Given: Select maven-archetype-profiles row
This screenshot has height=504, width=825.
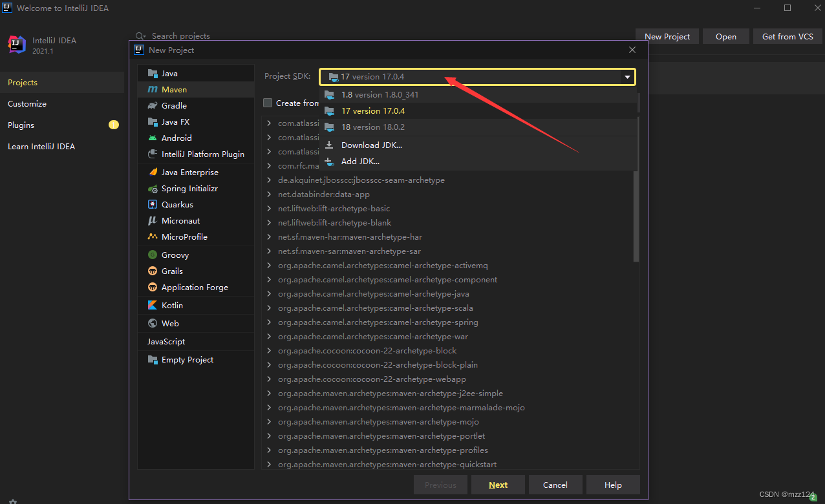Looking at the screenshot, I should 447,450.
